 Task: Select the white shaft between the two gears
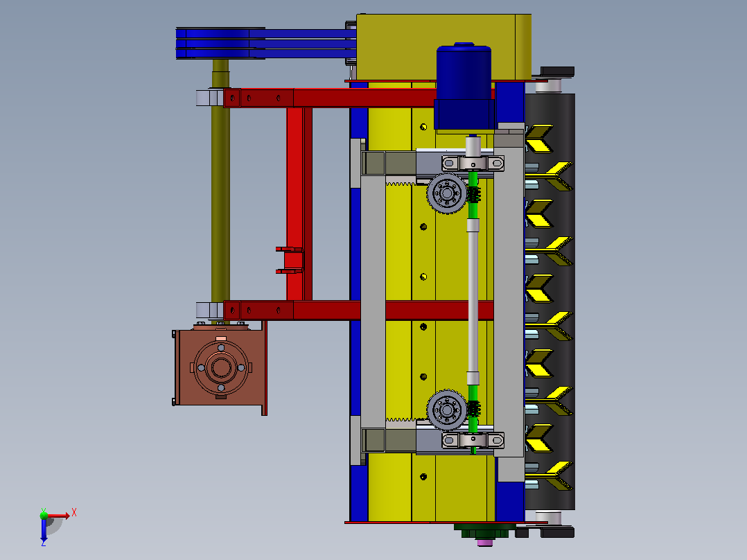click(x=473, y=301)
